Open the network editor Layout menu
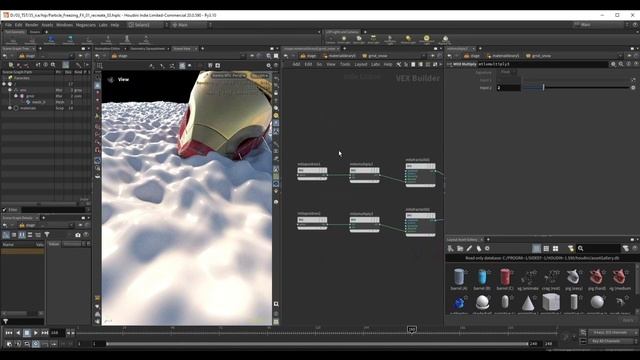 tap(360, 64)
